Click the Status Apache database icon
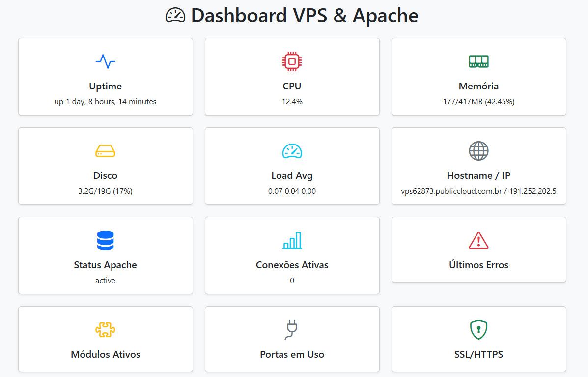 point(105,240)
